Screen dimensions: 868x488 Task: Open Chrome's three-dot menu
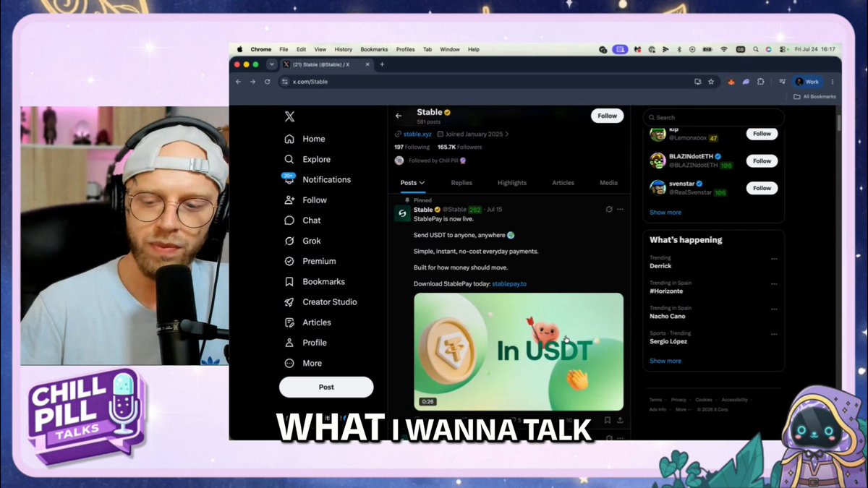[833, 82]
